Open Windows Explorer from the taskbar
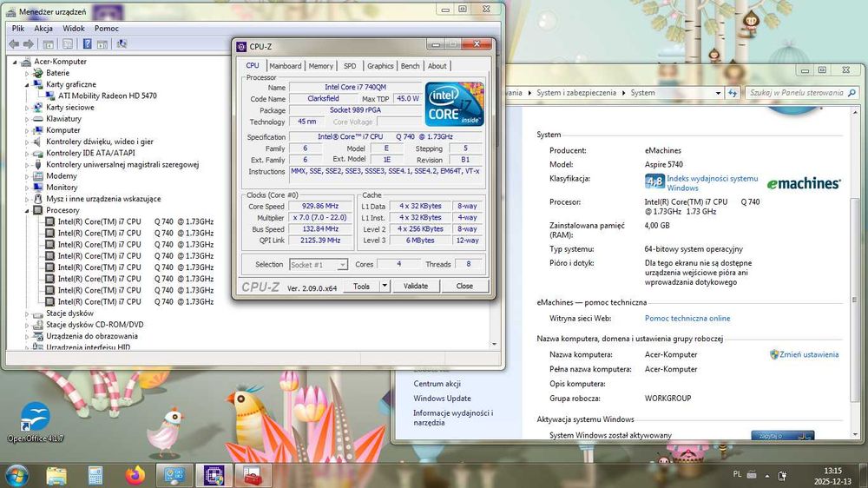This screenshot has width=868, height=488. pyautogui.click(x=56, y=475)
